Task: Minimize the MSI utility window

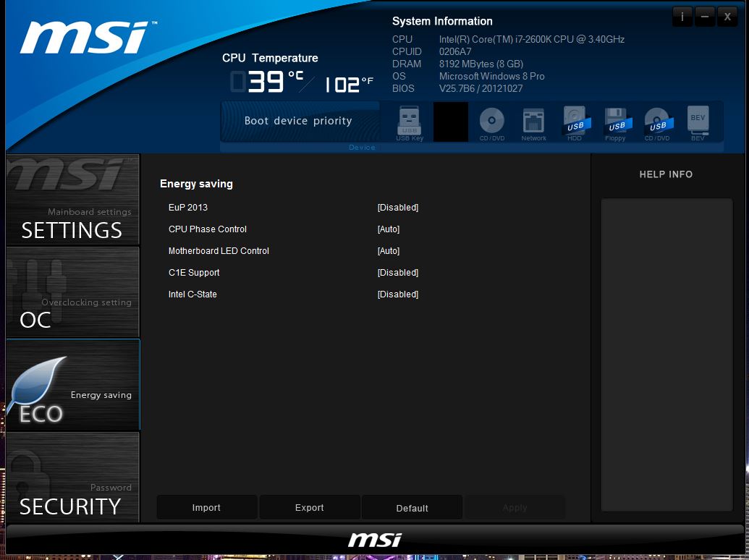Action: click(705, 17)
